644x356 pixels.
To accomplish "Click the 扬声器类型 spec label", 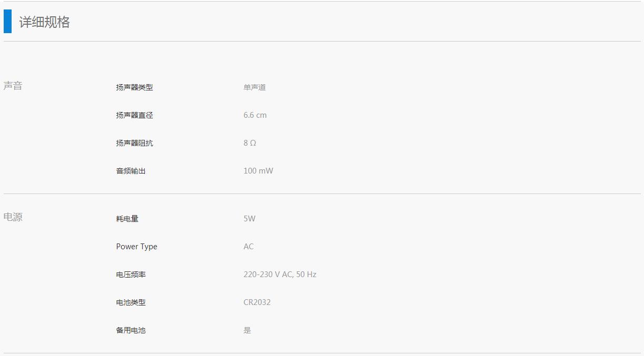I will point(135,87).
